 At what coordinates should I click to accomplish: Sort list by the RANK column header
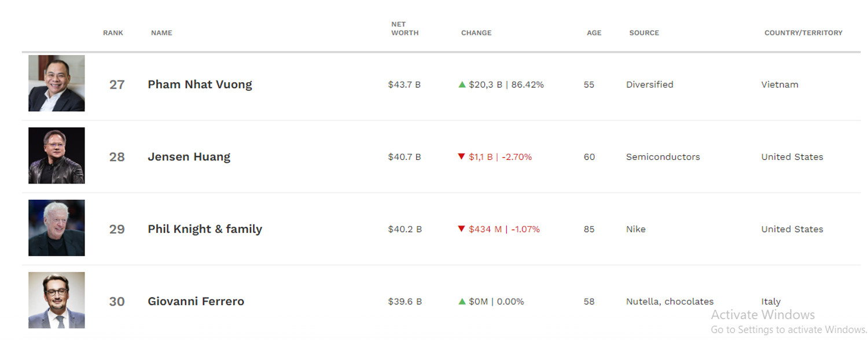click(113, 33)
